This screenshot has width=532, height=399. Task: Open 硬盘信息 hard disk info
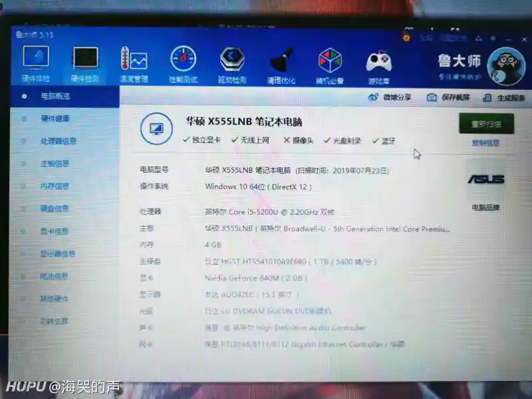[x=55, y=209]
